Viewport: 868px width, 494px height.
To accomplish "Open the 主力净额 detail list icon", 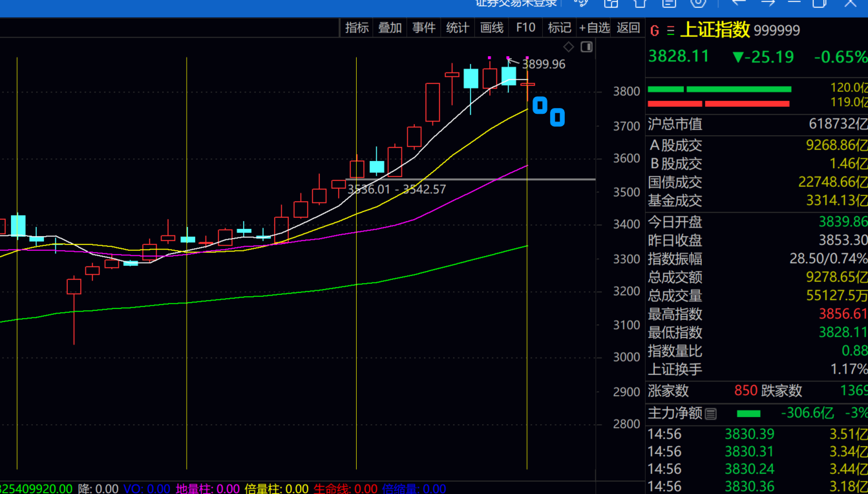I will click(711, 414).
